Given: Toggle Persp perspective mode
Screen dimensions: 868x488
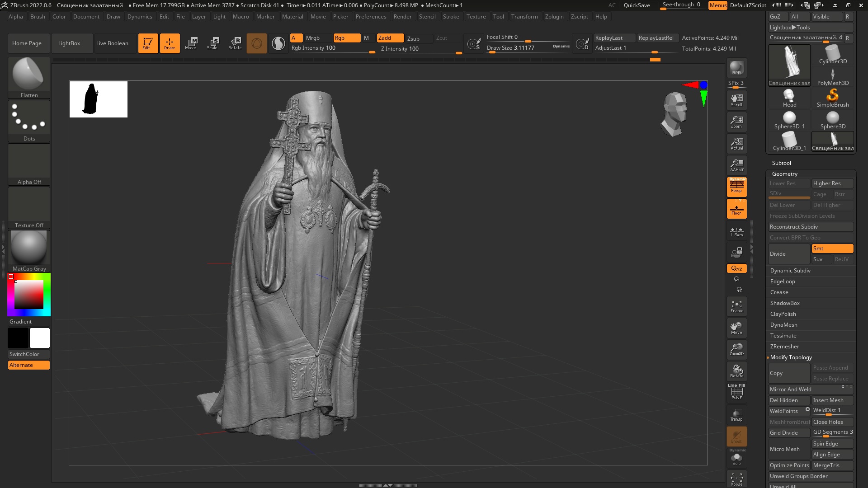Looking at the screenshot, I should pyautogui.click(x=736, y=187).
